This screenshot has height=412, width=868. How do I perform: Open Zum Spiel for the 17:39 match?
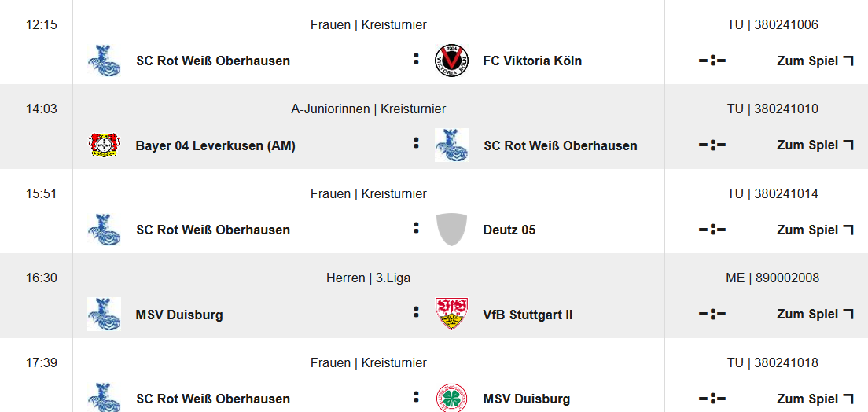point(815,399)
